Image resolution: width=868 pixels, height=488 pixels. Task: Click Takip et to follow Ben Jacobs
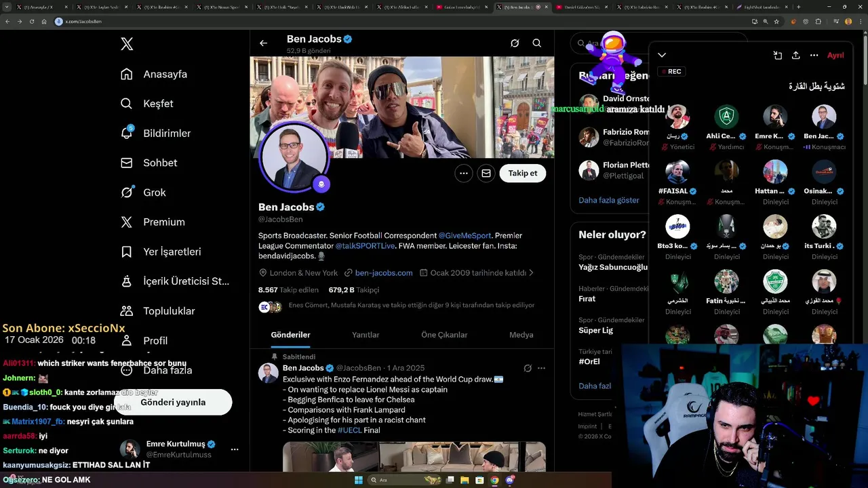click(523, 174)
